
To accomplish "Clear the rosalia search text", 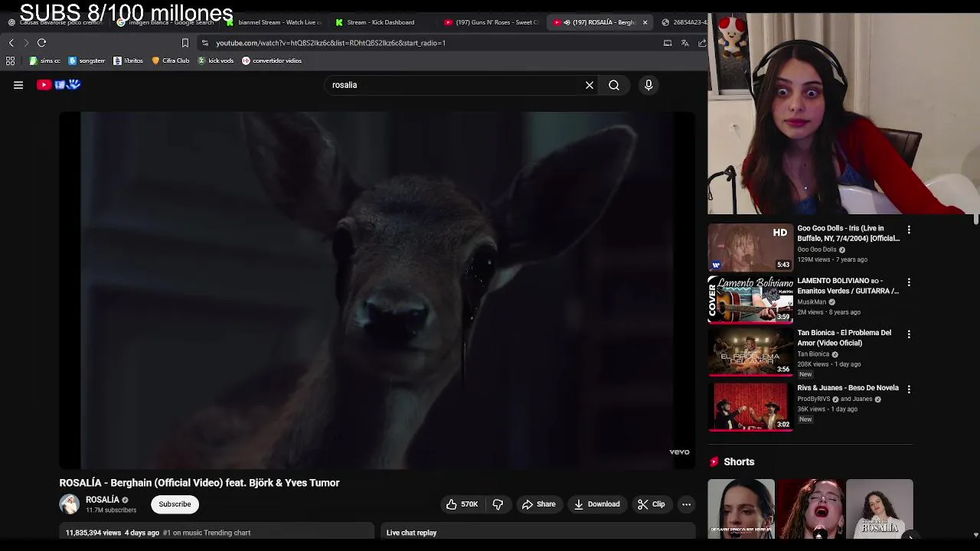I will pos(590,85).
